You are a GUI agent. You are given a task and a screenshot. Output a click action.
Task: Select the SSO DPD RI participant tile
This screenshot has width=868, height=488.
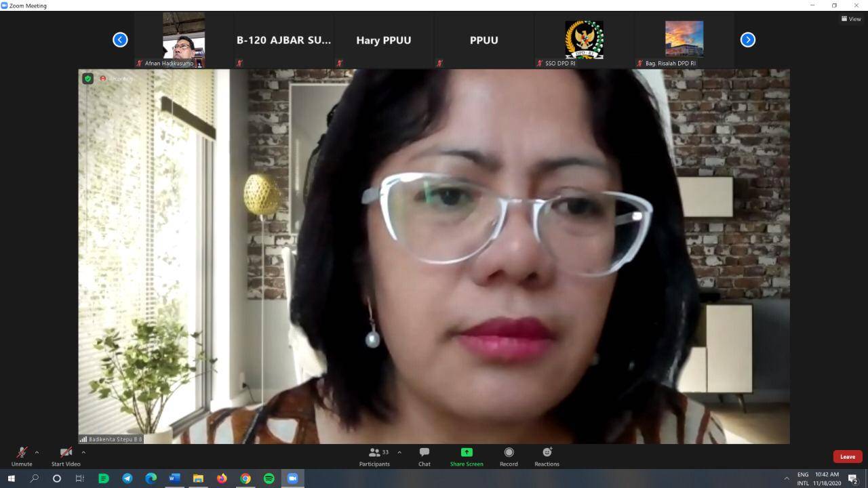point(584,40)
